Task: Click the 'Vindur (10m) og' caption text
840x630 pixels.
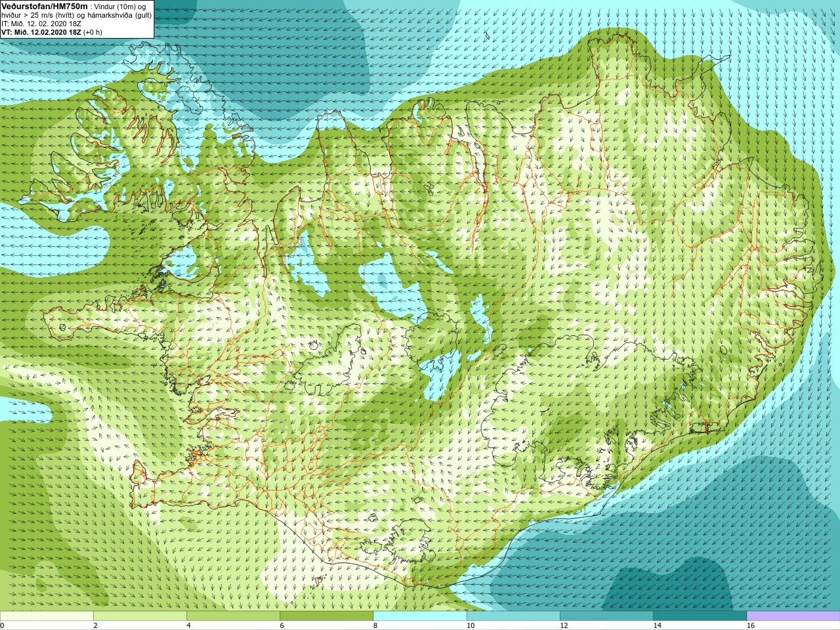Action: pos(121,7)
